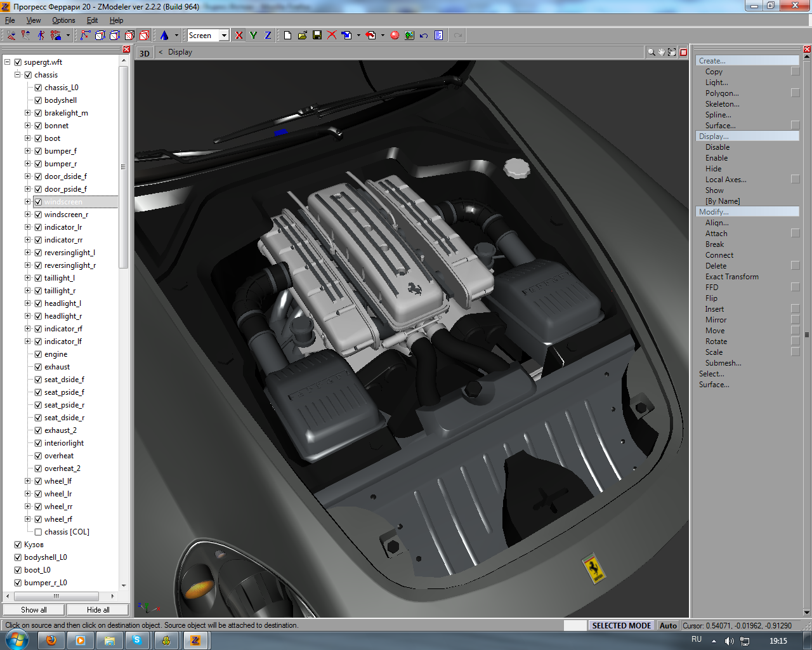Open dropdown arrow next to import icon
This screenshot has width=812, height=650.
pyautogui.click(x=358, y=36)
